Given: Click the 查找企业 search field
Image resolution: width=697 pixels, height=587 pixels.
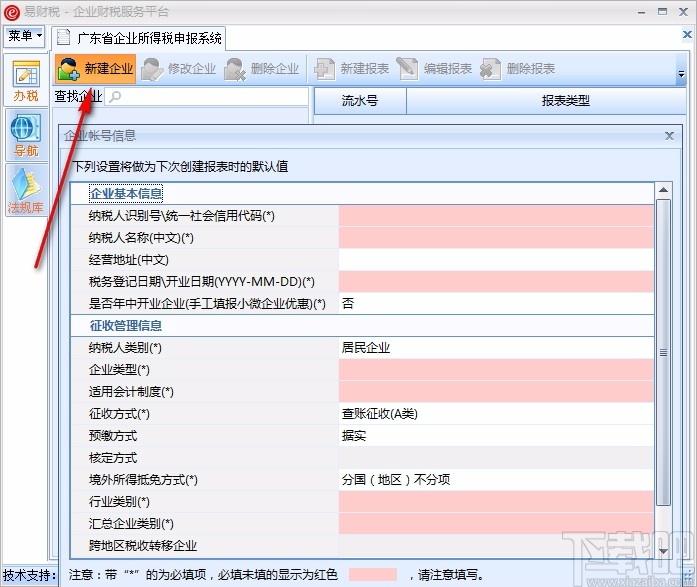Looking at the screenshot, I should pos(207,96).
